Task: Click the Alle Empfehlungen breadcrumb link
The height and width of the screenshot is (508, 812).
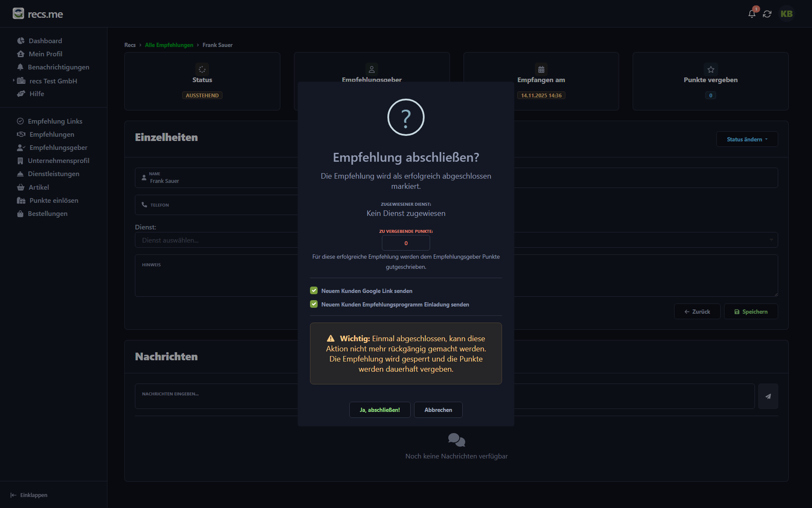Action: pos(169,45)
